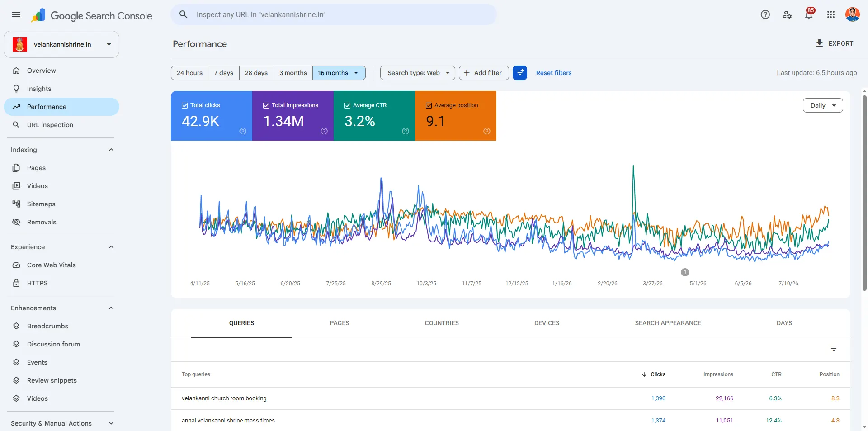Open the Help icon
The width and height of the screenshot is (868, 431).
[x=765, y=14]
